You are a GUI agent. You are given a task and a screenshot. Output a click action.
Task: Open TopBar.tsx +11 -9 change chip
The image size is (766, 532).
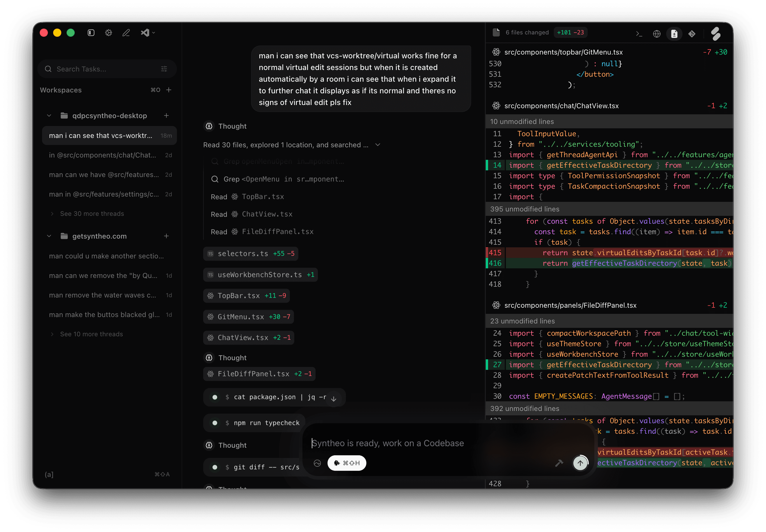click(247, 296)
